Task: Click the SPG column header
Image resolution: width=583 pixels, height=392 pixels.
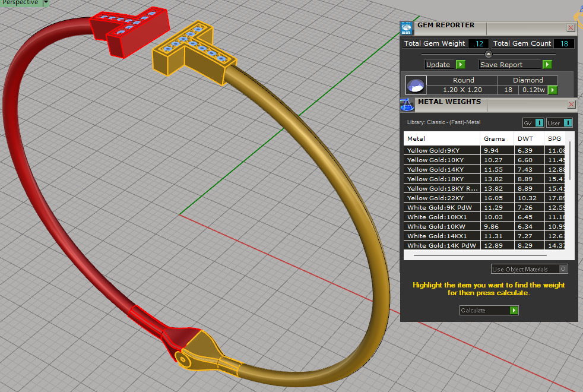Action: coord(555,138)
